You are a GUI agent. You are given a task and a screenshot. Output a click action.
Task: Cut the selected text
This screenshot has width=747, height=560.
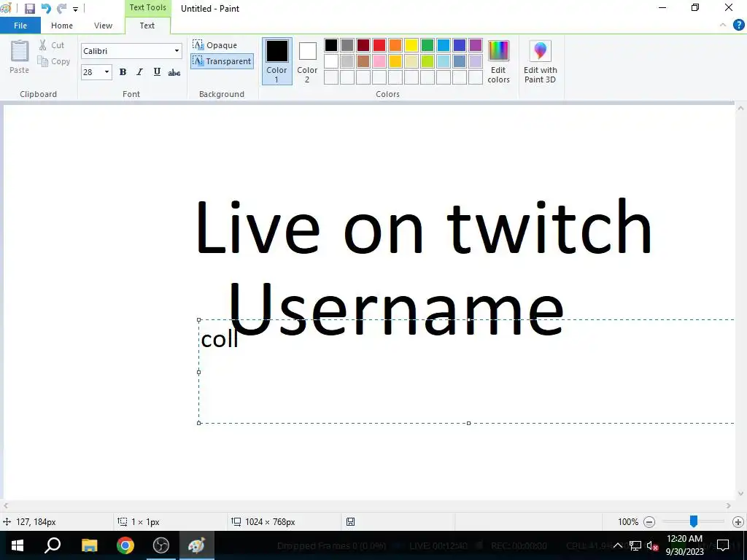(52, 45)
